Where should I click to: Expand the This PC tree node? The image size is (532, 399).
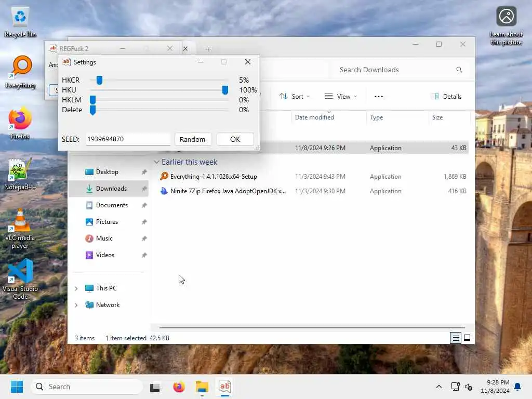point(76,288)
